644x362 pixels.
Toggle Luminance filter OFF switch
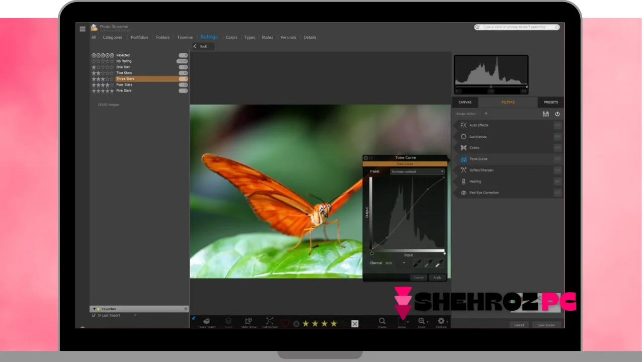point(557,136)
